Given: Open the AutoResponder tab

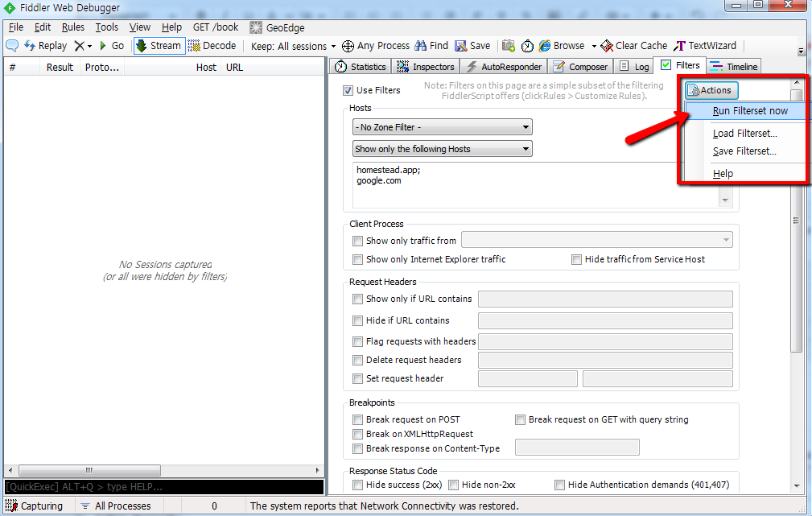Looking at the screenshot, I should point(504,66).
